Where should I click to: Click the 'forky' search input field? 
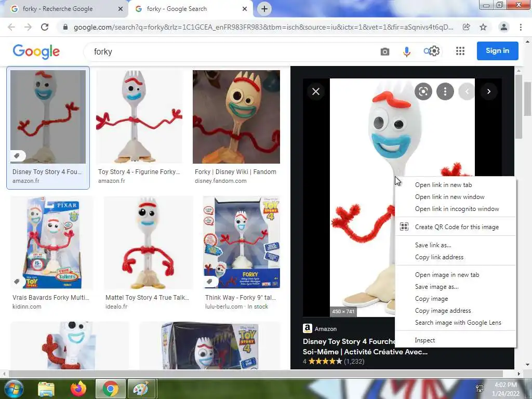click(x=231, y=51)
